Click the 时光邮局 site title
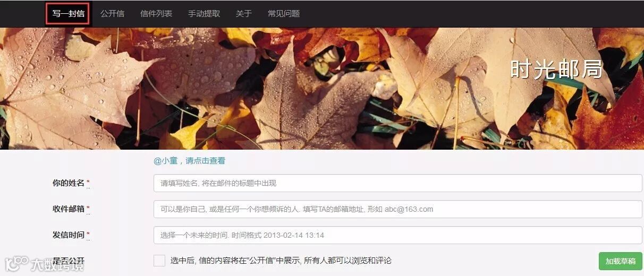644x276 pixels. coord(556,70)
